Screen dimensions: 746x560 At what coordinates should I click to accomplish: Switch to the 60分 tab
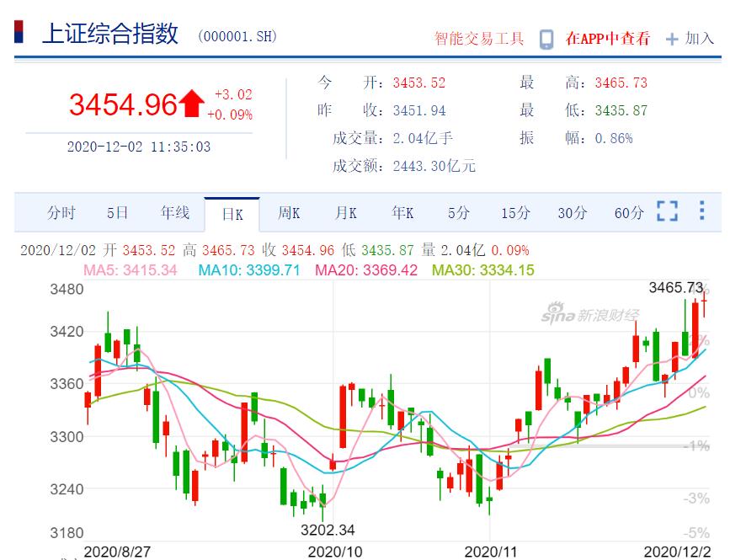pyautogui.click(x=629, y=213)
